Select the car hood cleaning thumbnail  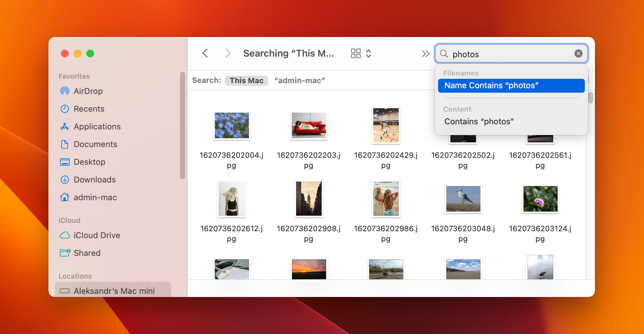pos(232,269)
